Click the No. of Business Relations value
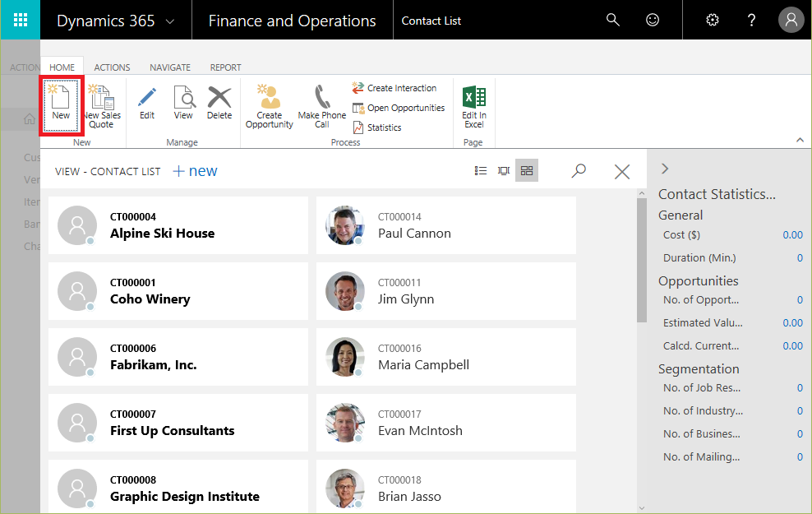 pos(800,433)
